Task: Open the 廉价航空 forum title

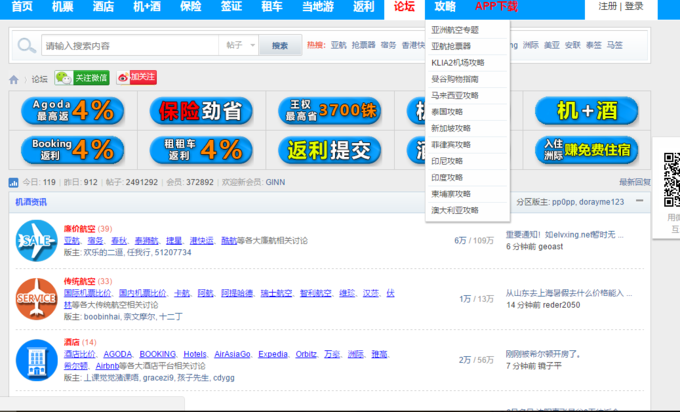Action: [x=79, y=229]
